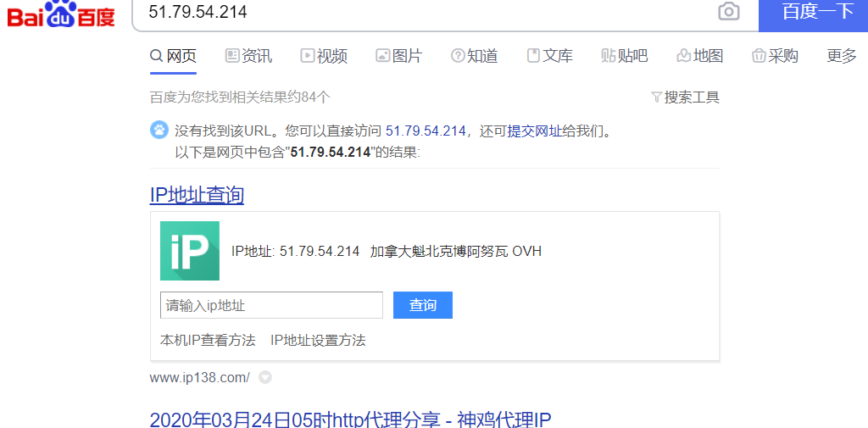
Task: Click the 请输入ip地址 input field
Action: pos(271,305)
